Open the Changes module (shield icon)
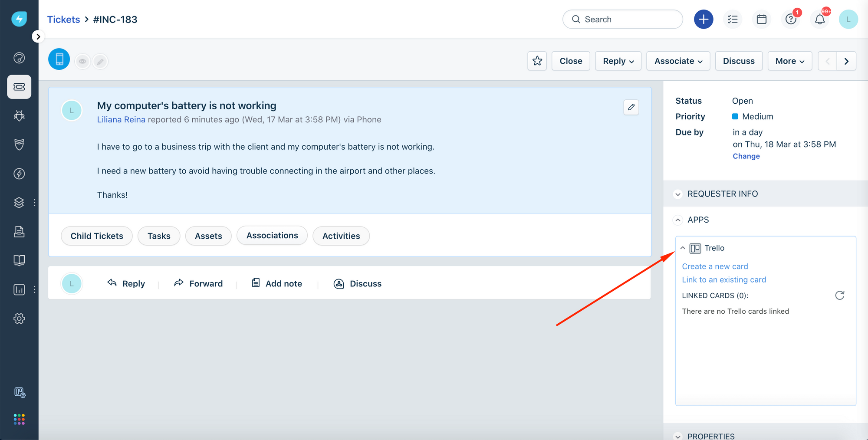The image size is (868, 440). (19, 144)
